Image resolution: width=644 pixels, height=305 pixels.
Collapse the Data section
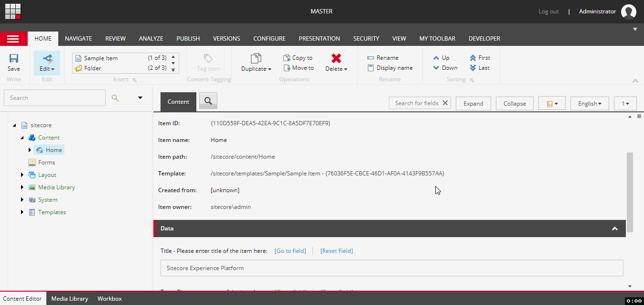[615, 229]
